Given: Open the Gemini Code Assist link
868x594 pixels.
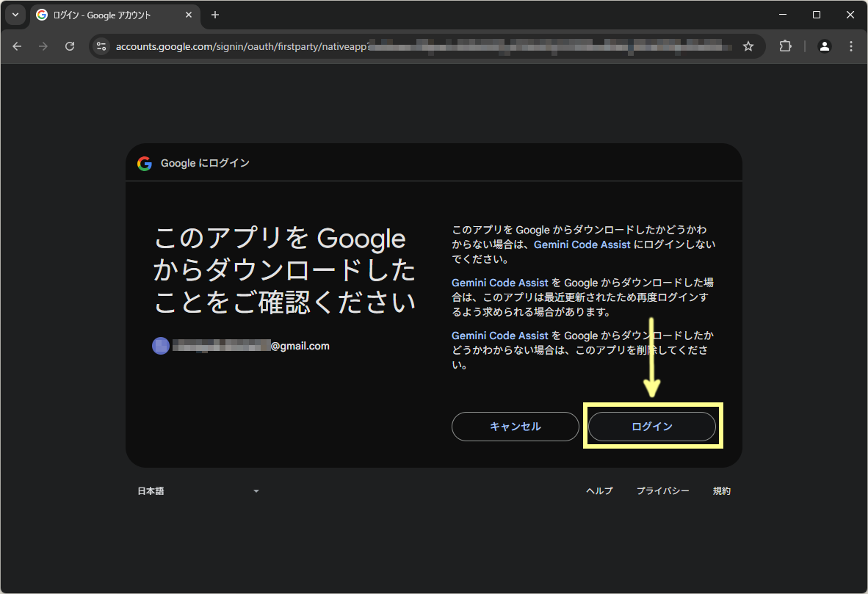Looking at the screenshot, I should (x=582, y=244).
